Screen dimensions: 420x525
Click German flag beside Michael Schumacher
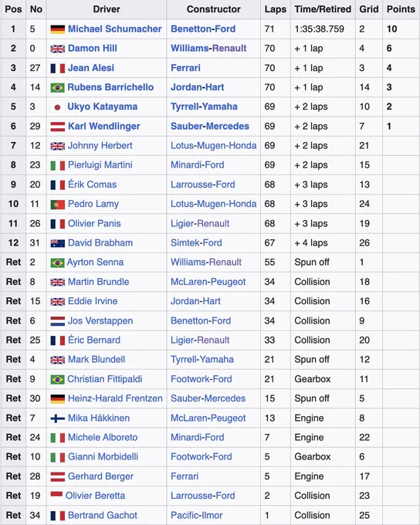58,29
